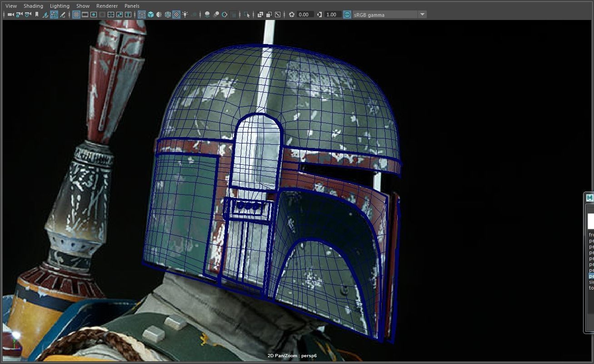Image resolution: width=594 pixels, height=364 pixels.
Task: Open the Lighting menu
Action: pos(60,6)
